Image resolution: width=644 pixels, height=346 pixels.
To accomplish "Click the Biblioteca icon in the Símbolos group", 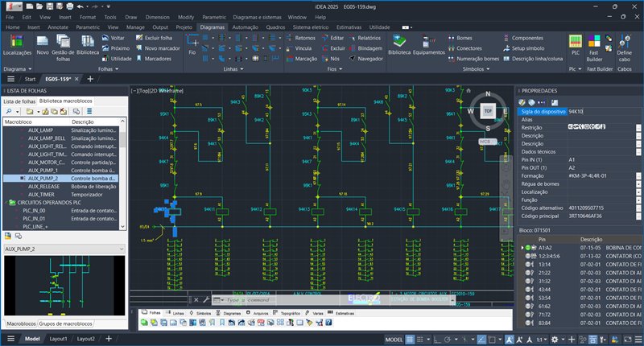I will [x=398, y=42].
